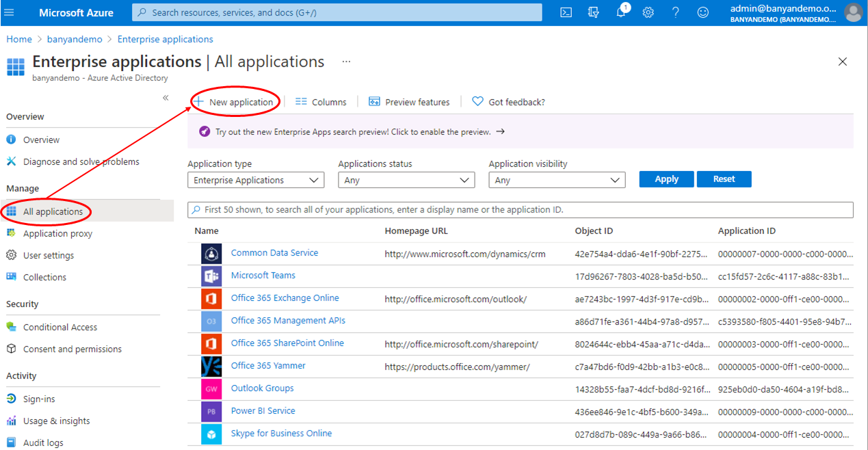The width and height of the screenshot is (868, 450).
Task: Click the application search input field
Action: click(x=520, y=210)
